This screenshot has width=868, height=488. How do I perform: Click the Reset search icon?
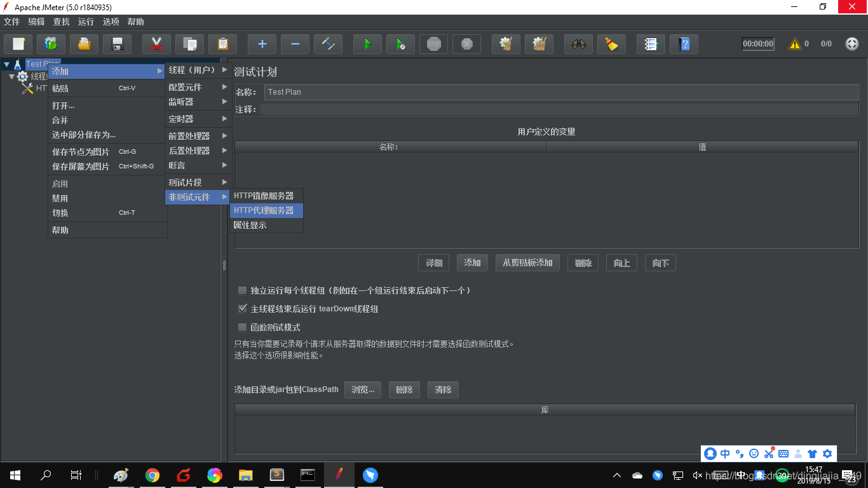tap(612, 44)
